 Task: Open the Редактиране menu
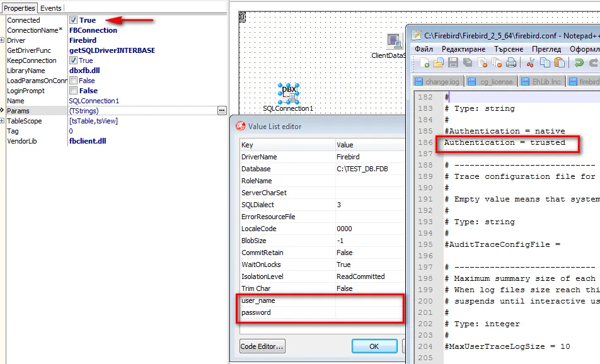point(463,49)
